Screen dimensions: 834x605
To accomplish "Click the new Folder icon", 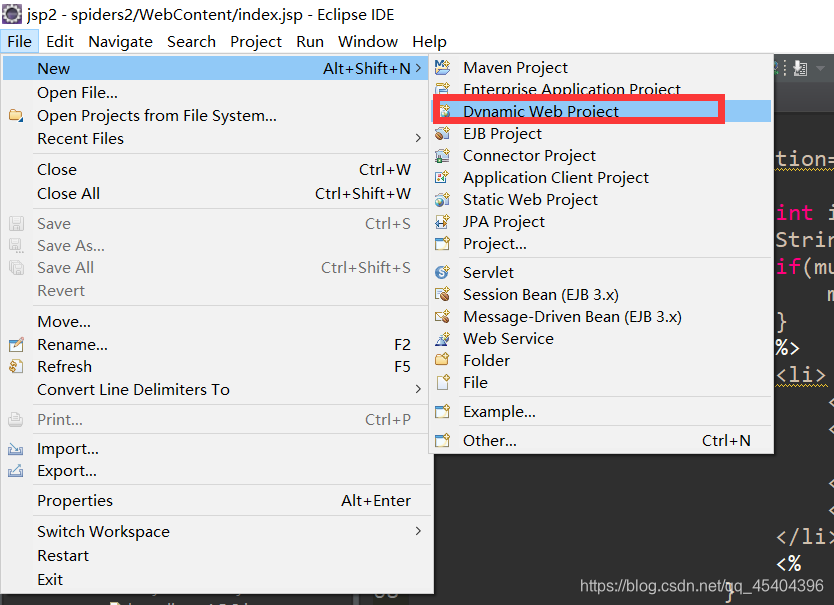I will [x=443, y=360].
